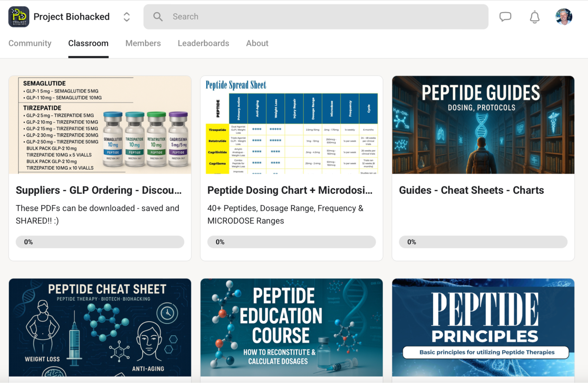Click the Suppliers - GLP Ordering title
Screen dimensions: 588x383
pyautogui.click(x=99, y=190)
